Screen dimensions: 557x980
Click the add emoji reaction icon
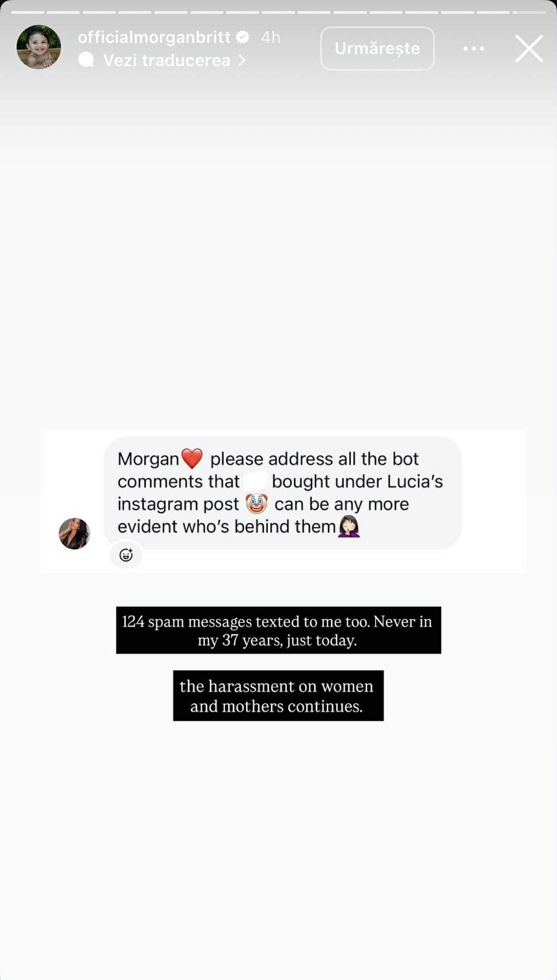pyautogui.click(x=126, y=555)
